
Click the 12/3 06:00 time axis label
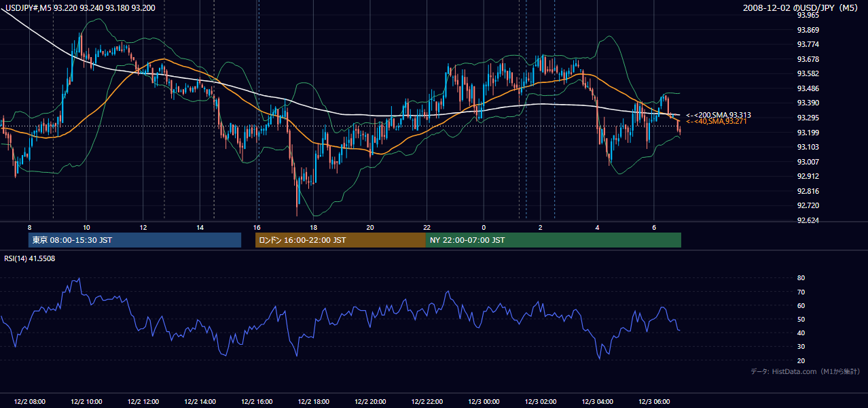pos(654,402)
